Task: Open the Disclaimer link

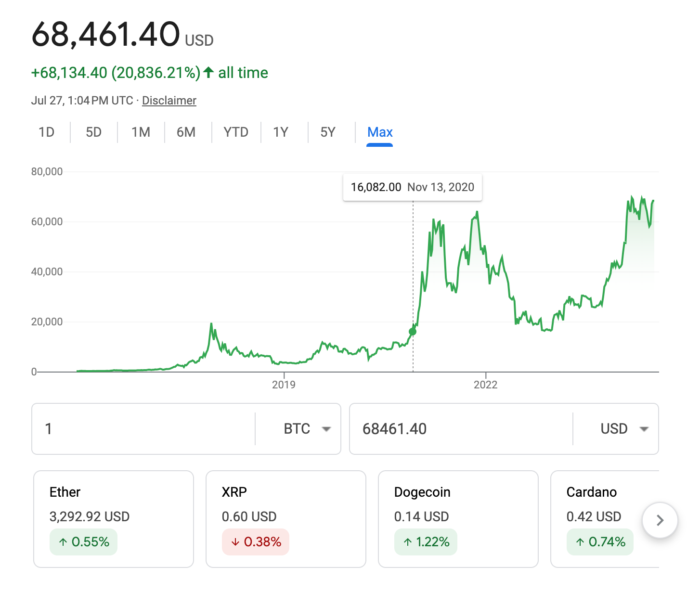Action: click(169, 100)
